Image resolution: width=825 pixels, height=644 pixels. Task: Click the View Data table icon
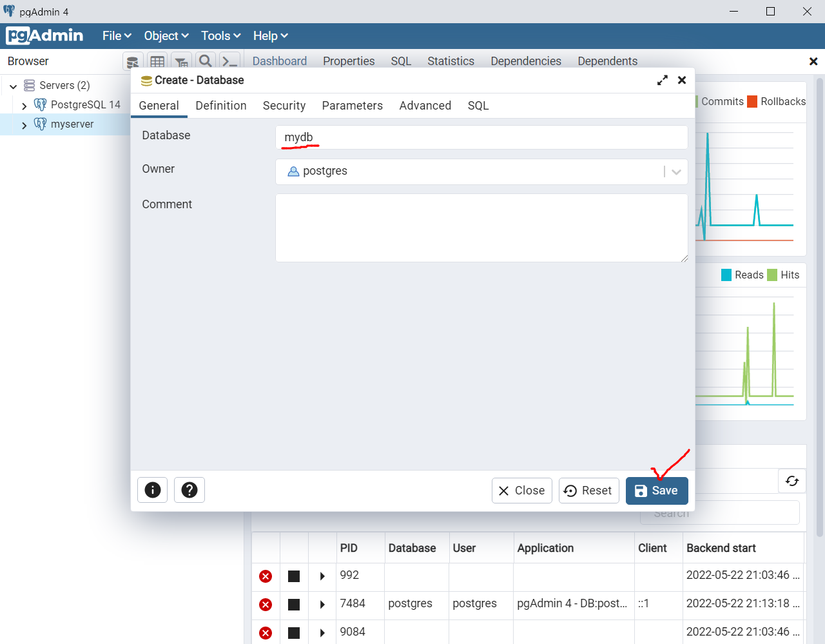pyautogui.click(x=157, y=61)
